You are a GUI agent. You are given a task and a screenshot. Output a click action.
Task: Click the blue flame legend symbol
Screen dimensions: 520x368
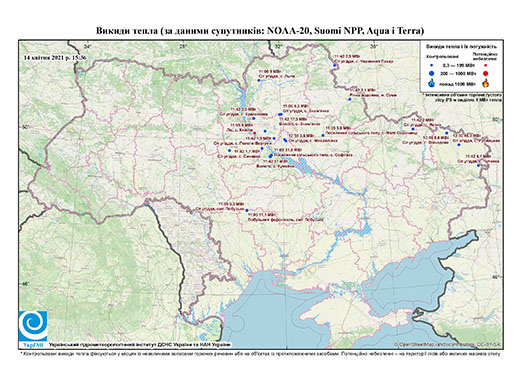(x=431, y=83)
